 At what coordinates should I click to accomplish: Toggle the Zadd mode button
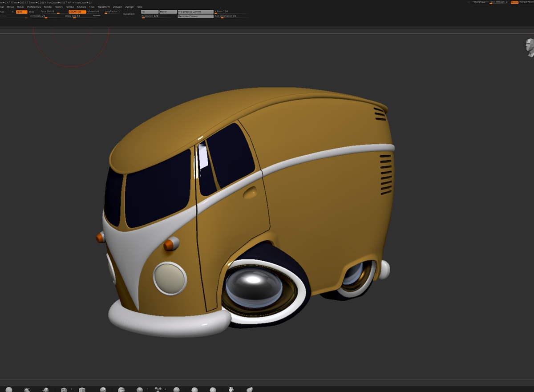pyautogui.click(x=21, y=12)
